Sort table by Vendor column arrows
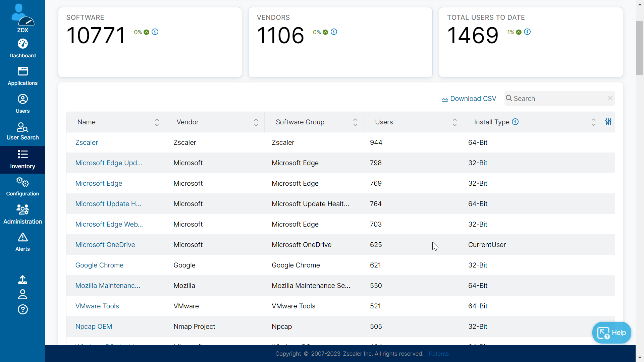The width and height of the screenshot is (644, 362). point(256,122)
